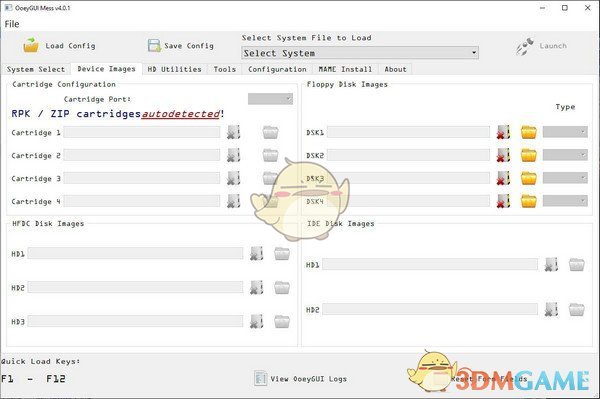Browse for HFDC HD3 image
This screenshot has width=600, height=399.
tap(282, 321)
